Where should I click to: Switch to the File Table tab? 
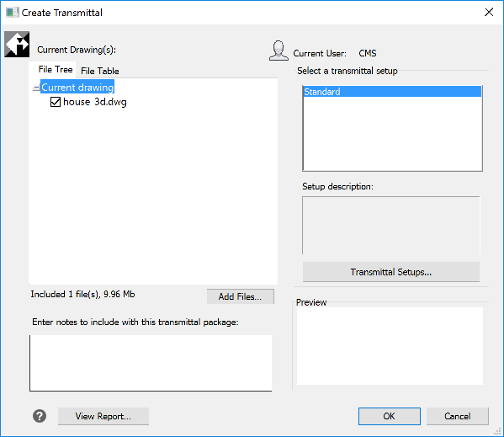pos(99,71)
